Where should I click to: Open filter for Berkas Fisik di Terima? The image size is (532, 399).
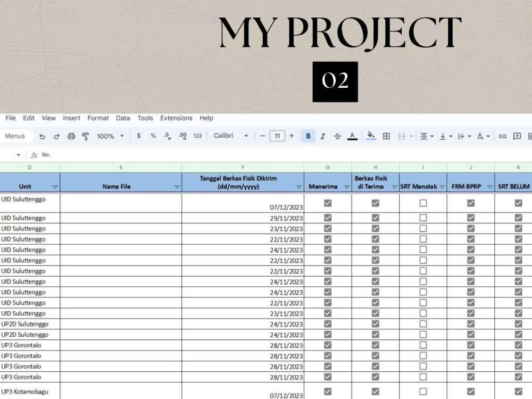pos(394,187)
